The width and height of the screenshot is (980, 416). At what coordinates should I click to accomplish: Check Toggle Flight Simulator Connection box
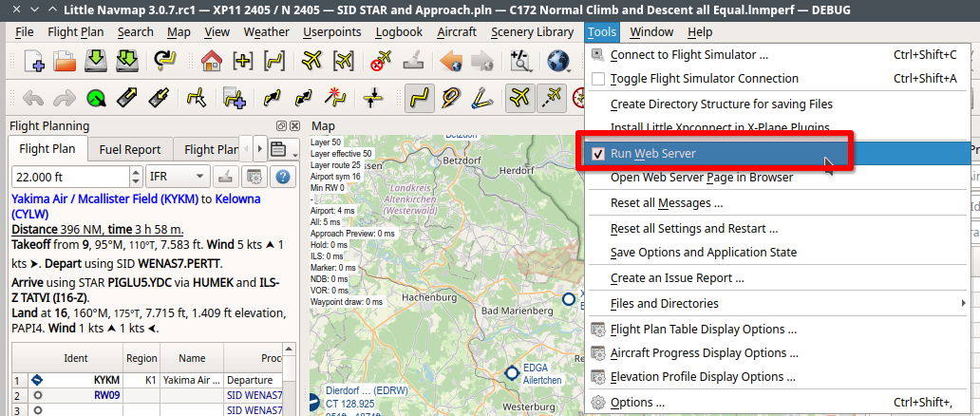[598, 79]
